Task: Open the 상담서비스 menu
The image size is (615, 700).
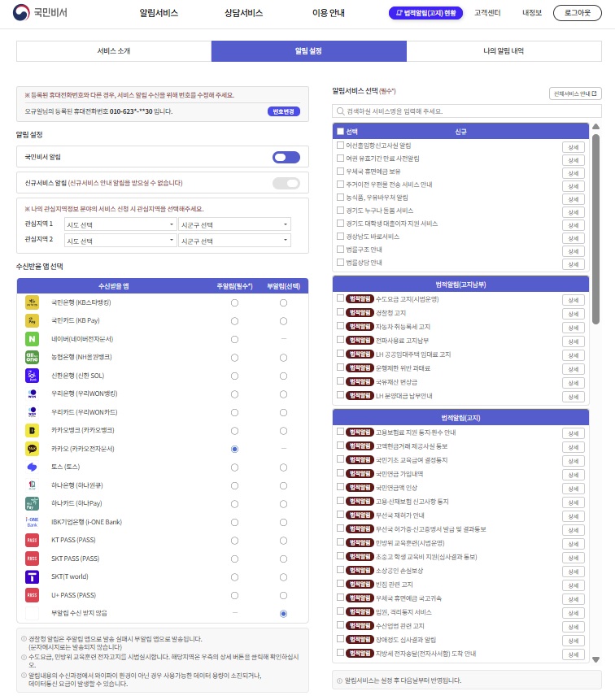Action: click(x=243, y=13)
